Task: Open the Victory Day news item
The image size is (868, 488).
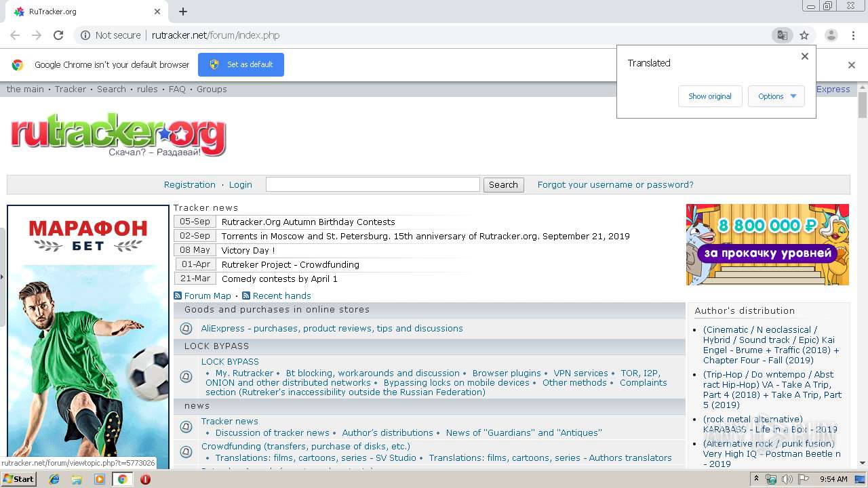Action: coord(248,250)
